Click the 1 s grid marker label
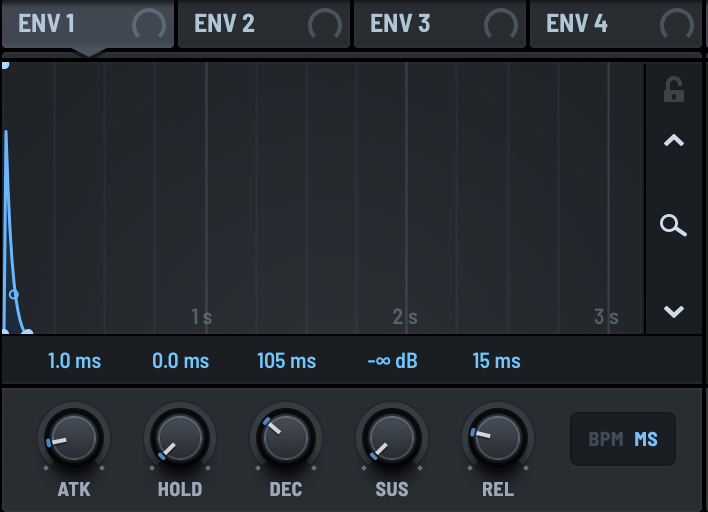The width and height of the screenshot is (708, 512). pos(201,317)
